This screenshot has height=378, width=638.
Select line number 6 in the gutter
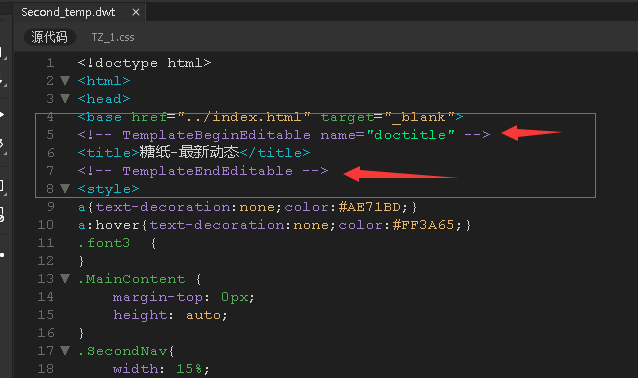pos(50,153)
